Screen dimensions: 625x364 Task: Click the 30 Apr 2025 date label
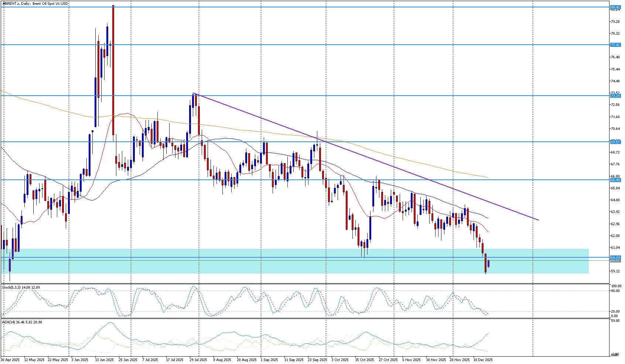click(10, 360)
